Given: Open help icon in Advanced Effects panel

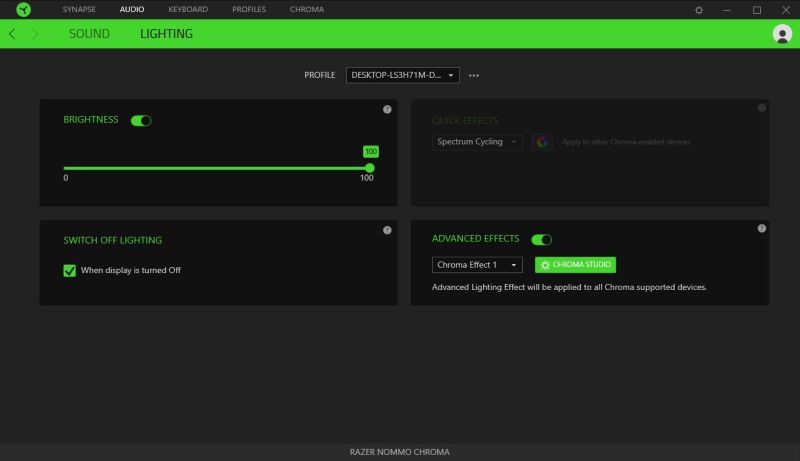Looking at the screenshot, I should (762, 228).
